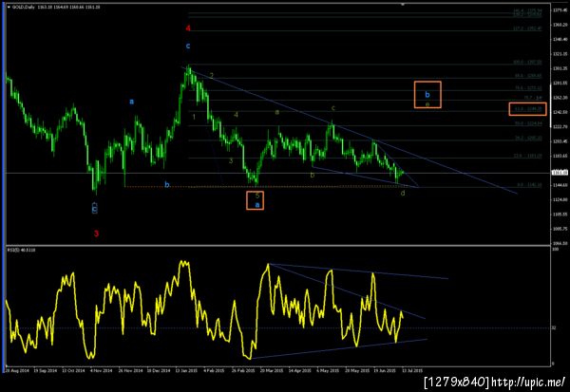Screen dimensions: 570x392
Task: Select blue b label on dotted support line
Action: click(167, 184)
